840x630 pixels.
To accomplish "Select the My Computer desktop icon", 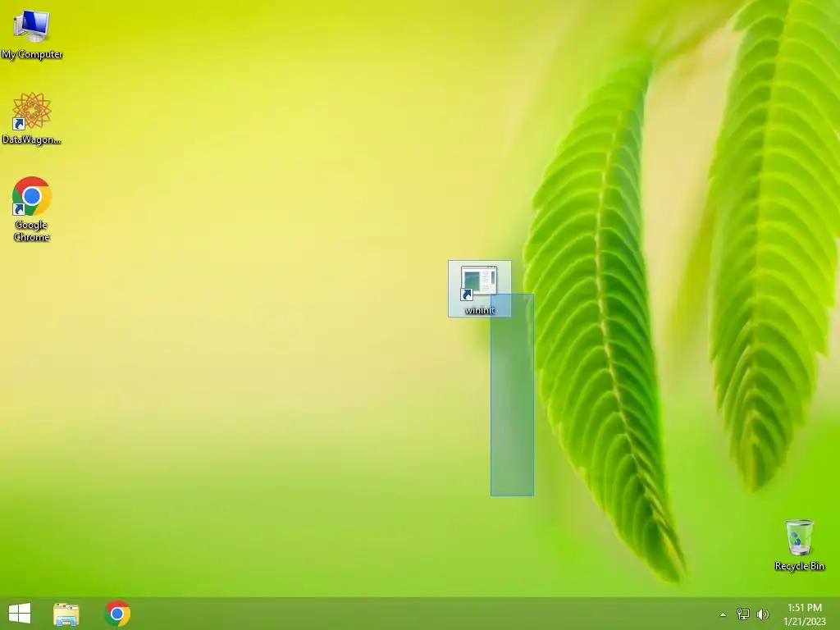I will pos(32,33).
